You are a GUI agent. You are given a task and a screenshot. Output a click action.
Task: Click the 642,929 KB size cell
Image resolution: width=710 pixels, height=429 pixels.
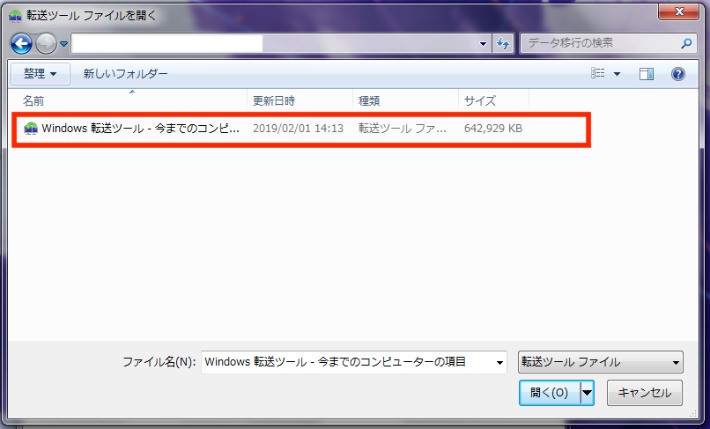493,129
